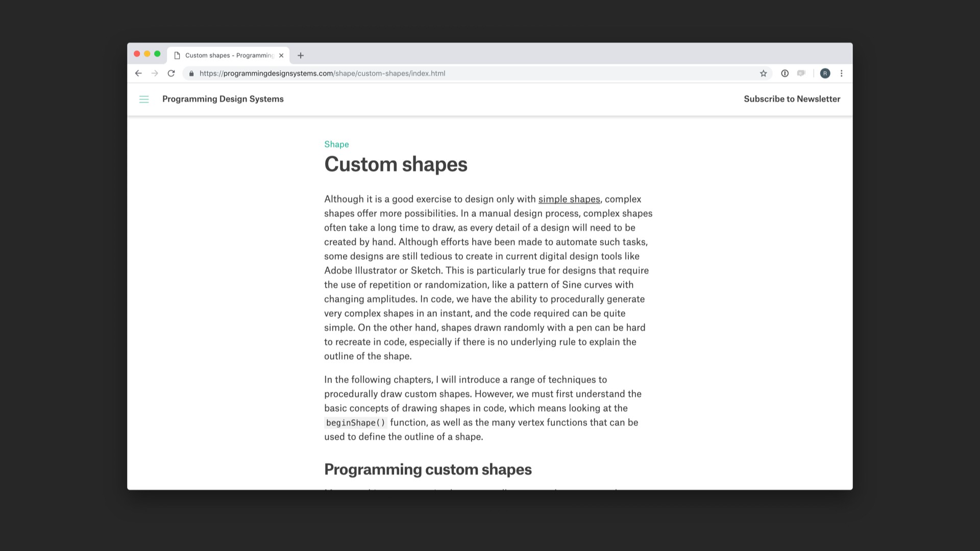The height and width of the screenshot is (551, 980).
Task: Click the bookmark/star icon in address bar
Action: [764, 73]
